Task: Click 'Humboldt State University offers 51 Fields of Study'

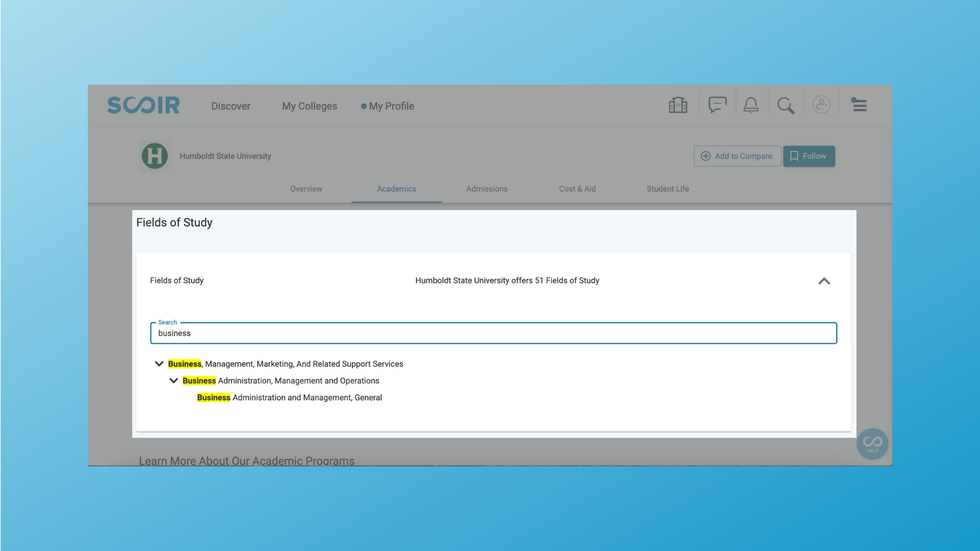Action: [507, 281]
